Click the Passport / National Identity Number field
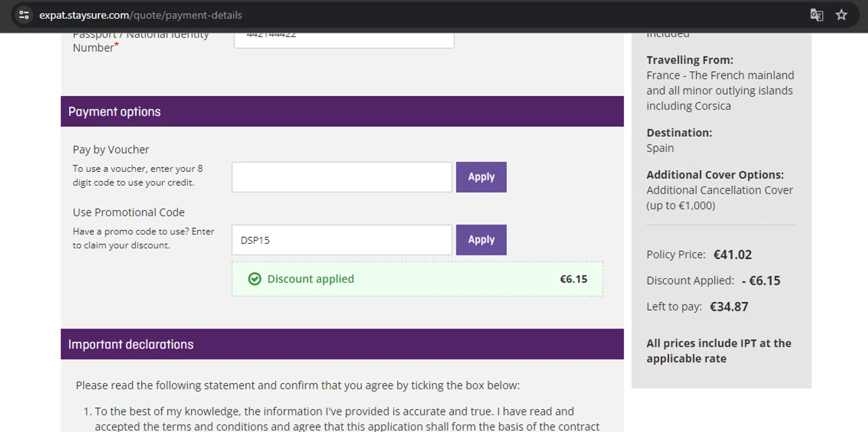Viewport: 868px width, 432px height. click(x=344, y=38)
